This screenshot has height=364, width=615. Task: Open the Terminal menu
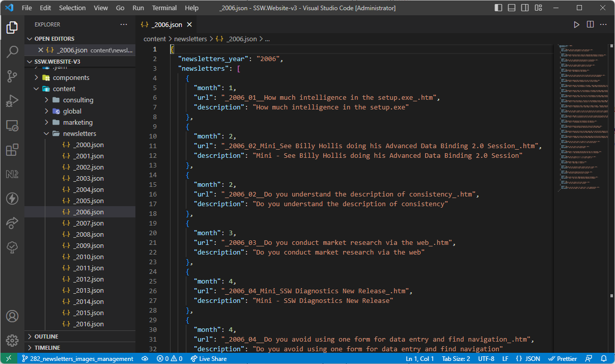pyautogui.click(x=164, y=8)
